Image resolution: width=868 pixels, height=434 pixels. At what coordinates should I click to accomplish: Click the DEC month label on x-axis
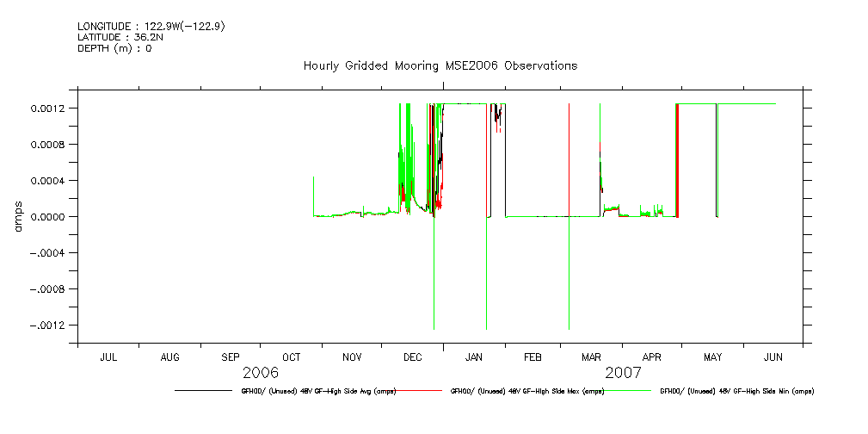[412, 356]
